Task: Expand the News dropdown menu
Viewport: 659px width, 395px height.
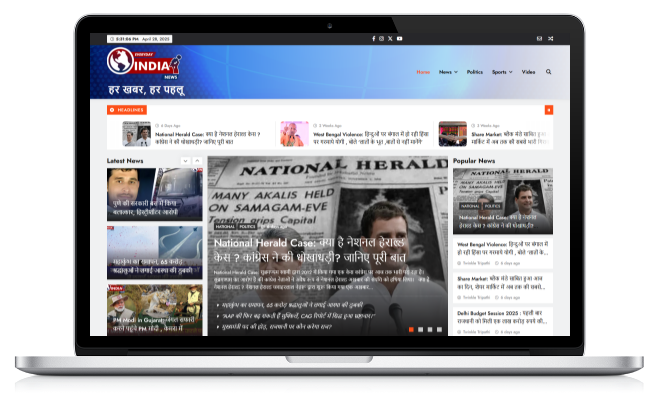Action: [x=448, y=72]
